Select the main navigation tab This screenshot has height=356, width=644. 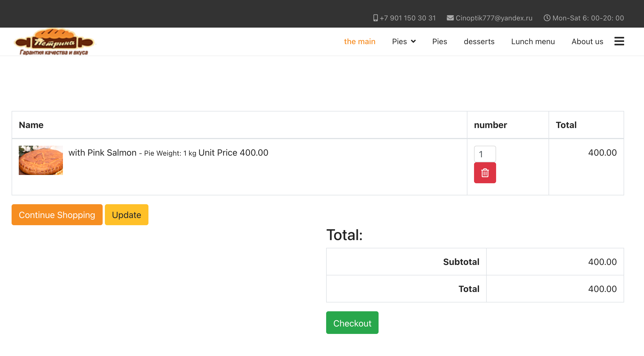(359, 41)
